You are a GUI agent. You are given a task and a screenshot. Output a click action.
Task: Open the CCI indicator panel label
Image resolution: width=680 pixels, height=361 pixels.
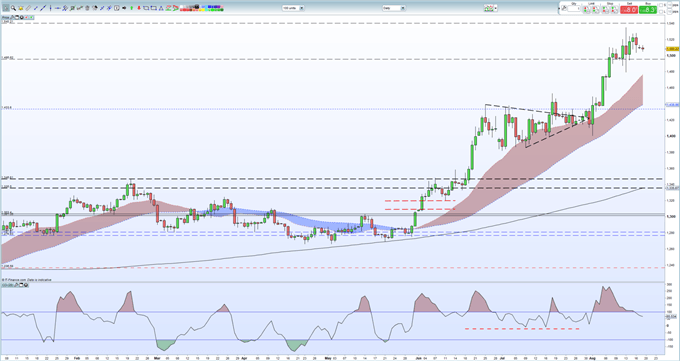click(x=7, y=285)
